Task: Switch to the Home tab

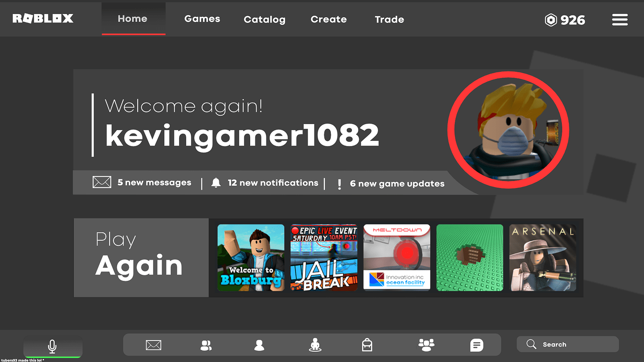Action: coord(133,19)
